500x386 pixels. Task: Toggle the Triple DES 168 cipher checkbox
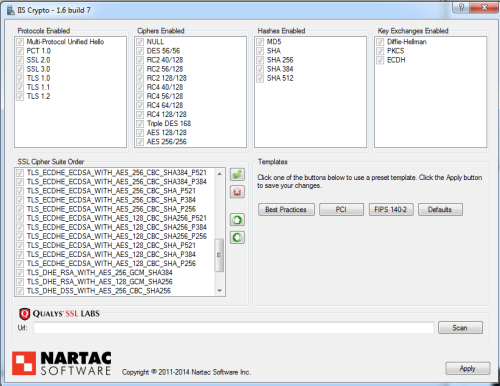click(x=140, y=124)
